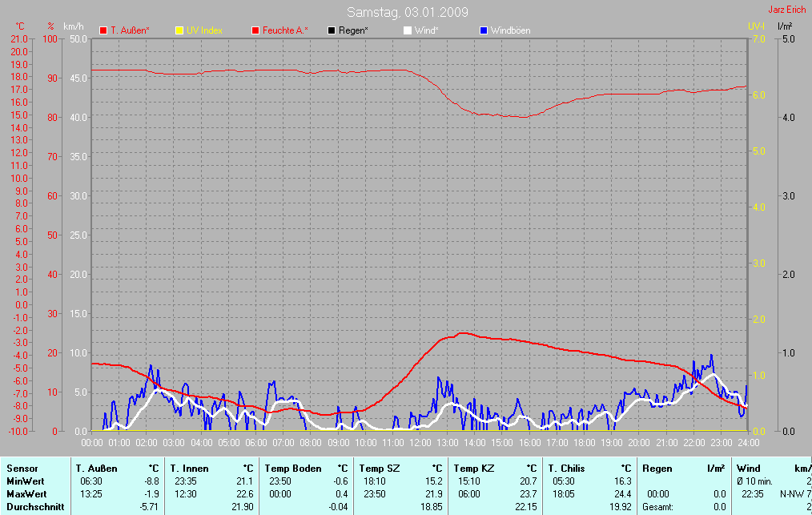
Task: Click the °C temperature axis header
Action: tap(20, 26)
